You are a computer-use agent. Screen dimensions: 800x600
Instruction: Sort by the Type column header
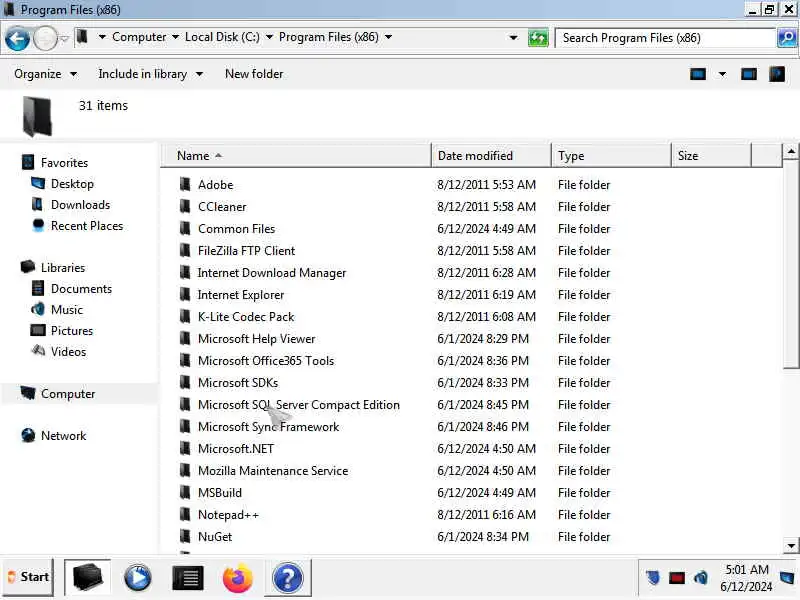click(x=611, y=156)
